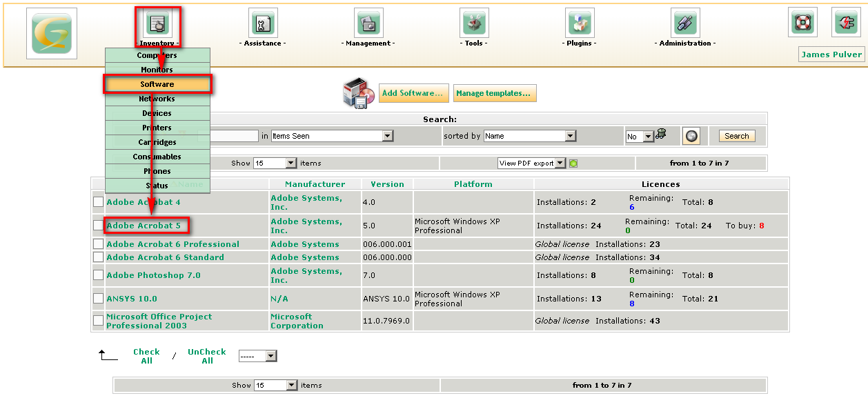
Task: Select Networks in the Inventory menu
Action: 157,99
